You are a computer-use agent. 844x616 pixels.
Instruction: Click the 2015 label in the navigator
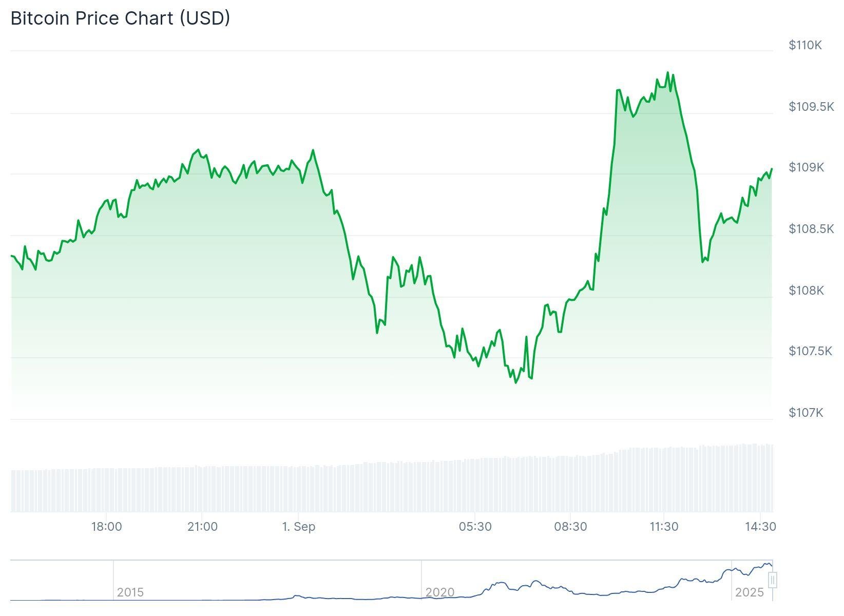(x=130, y=592)
